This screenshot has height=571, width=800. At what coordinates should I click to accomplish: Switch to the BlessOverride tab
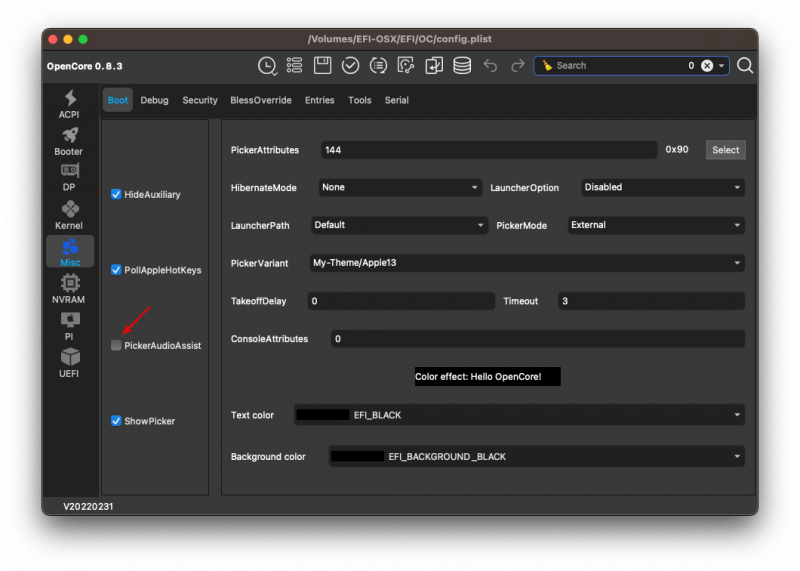click(260, 100)
